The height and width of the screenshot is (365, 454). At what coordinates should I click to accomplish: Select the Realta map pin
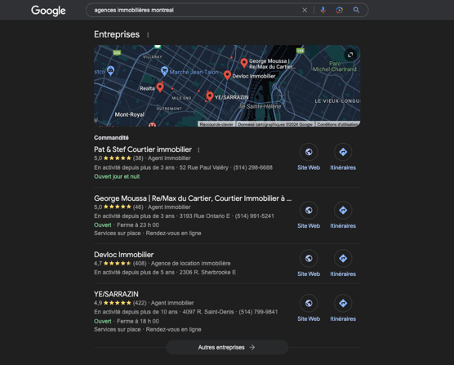tap(160, 87)
